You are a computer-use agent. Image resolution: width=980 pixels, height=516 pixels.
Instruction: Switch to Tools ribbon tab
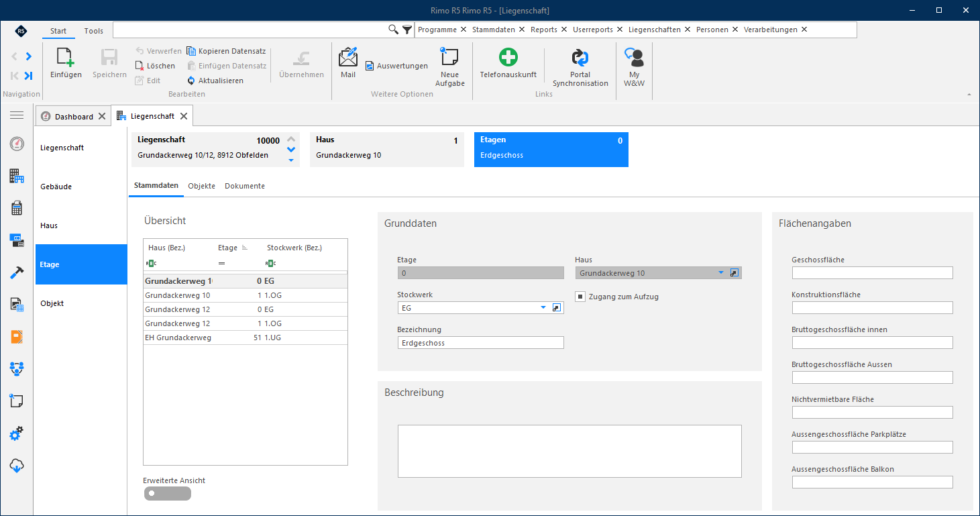point(94,31)
